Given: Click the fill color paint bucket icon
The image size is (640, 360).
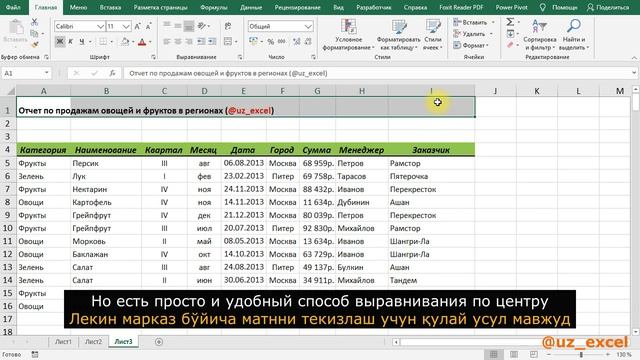Looking at the screenshot, I should (125, 42).
